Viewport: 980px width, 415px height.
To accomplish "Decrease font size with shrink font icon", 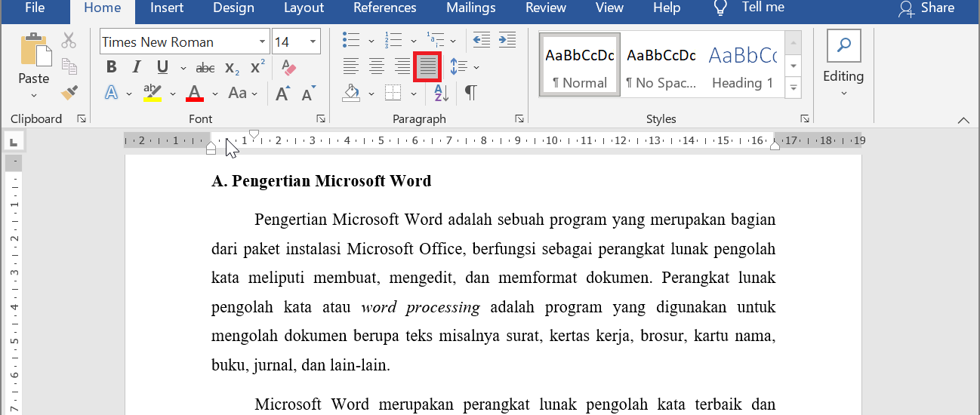I will click(x=308, y=94).
